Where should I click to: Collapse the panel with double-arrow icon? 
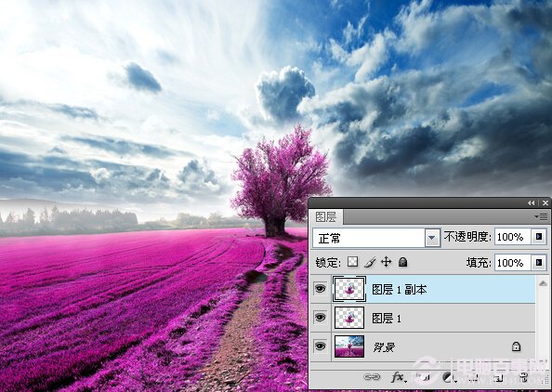coord(531,203)
